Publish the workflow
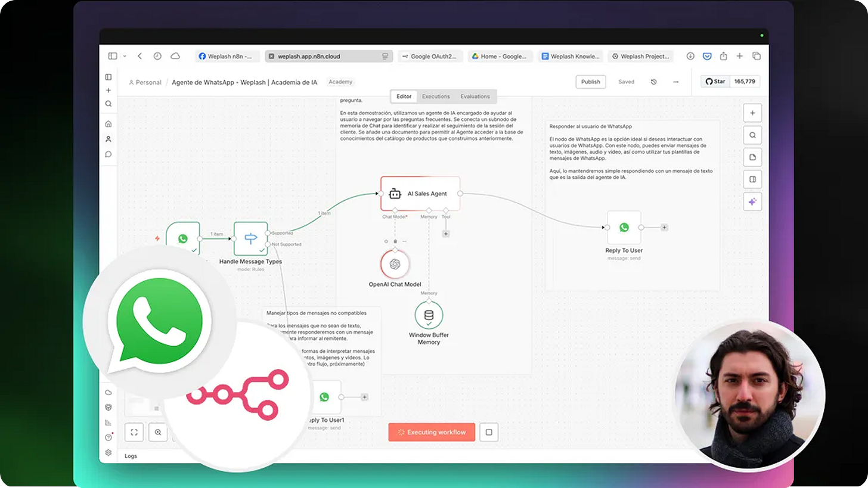 click(591, 82)
